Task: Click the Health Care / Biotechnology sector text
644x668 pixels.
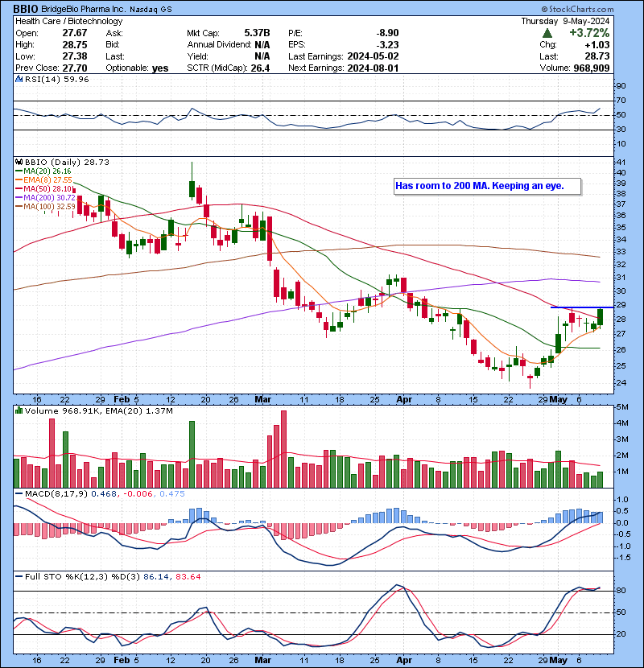Action: (69, 21)
